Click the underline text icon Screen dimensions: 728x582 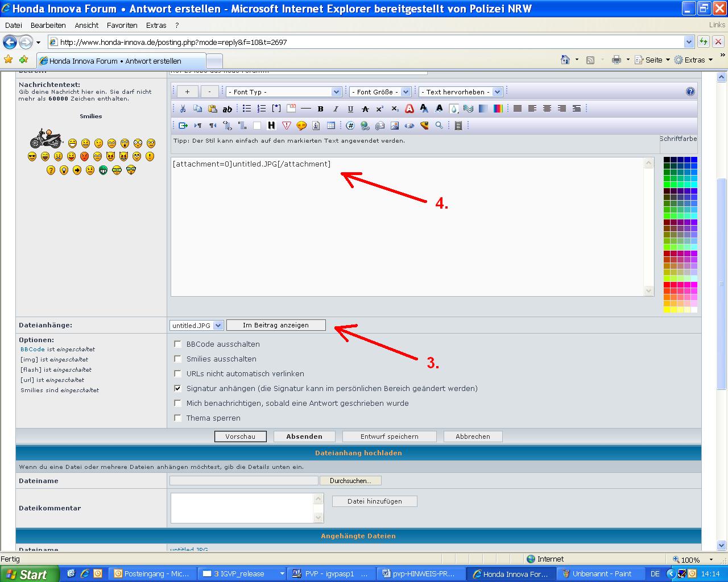point(350,109)
